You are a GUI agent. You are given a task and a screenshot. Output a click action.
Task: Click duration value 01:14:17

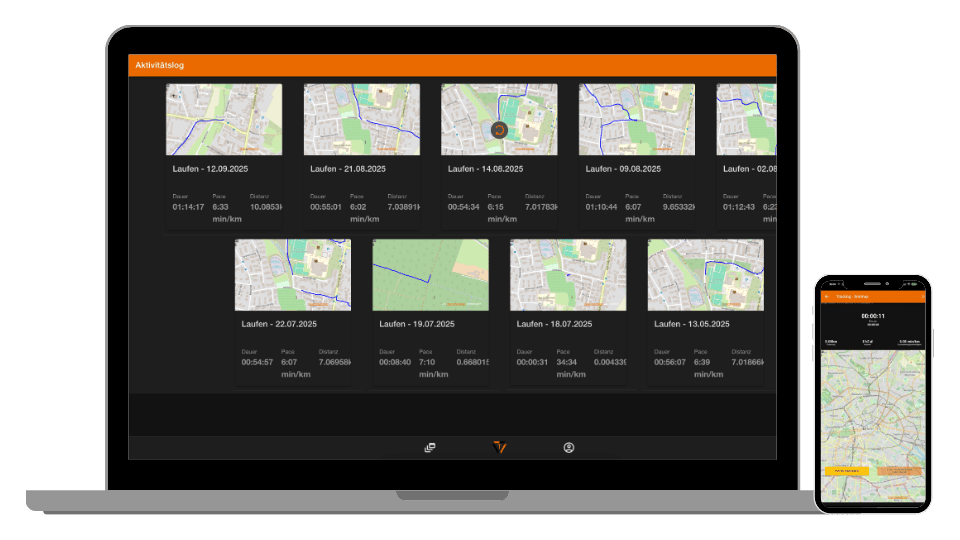click(188, 207)
